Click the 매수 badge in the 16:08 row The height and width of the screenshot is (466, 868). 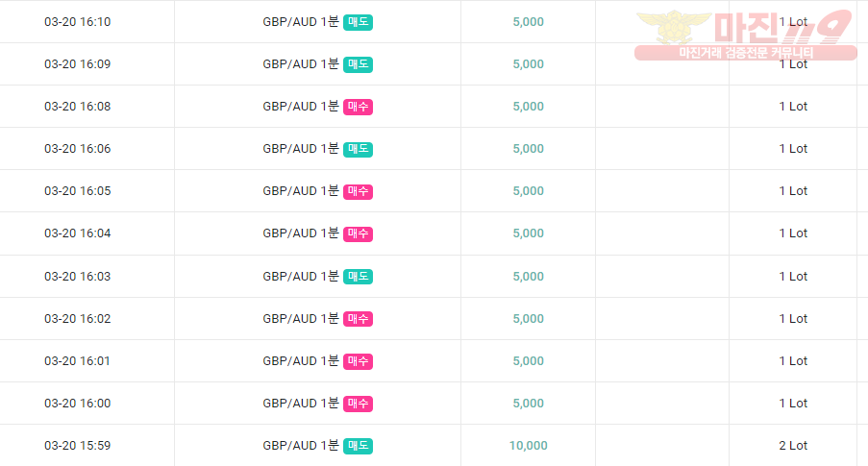(358, 107)
